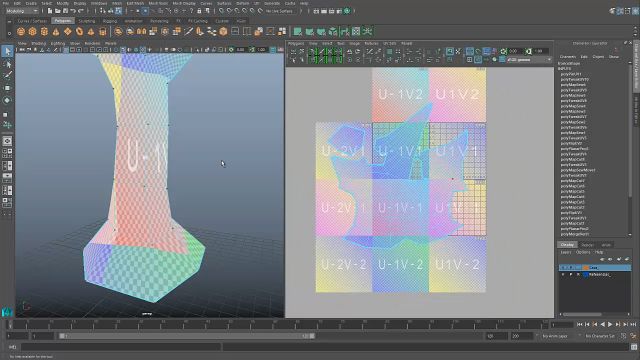Click the range slider bar below the timeline
640x360 pixels.
point(187,336)
